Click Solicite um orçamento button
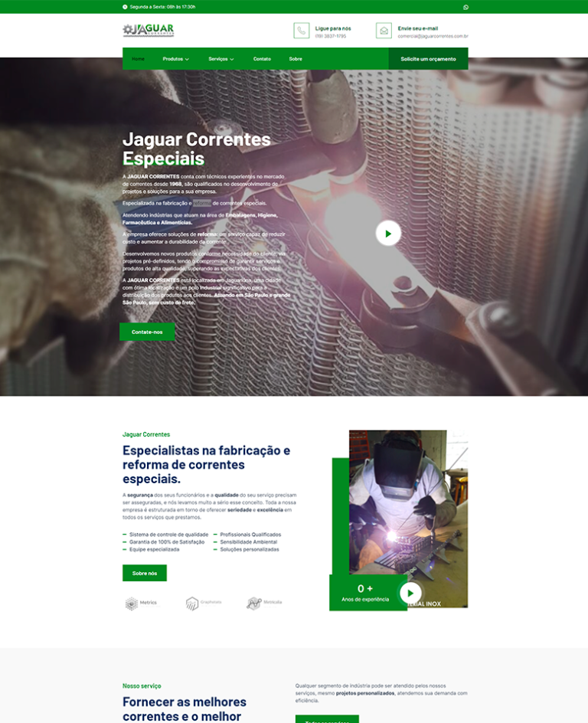This screenshot has width=588, height=723. coord(428,59)
